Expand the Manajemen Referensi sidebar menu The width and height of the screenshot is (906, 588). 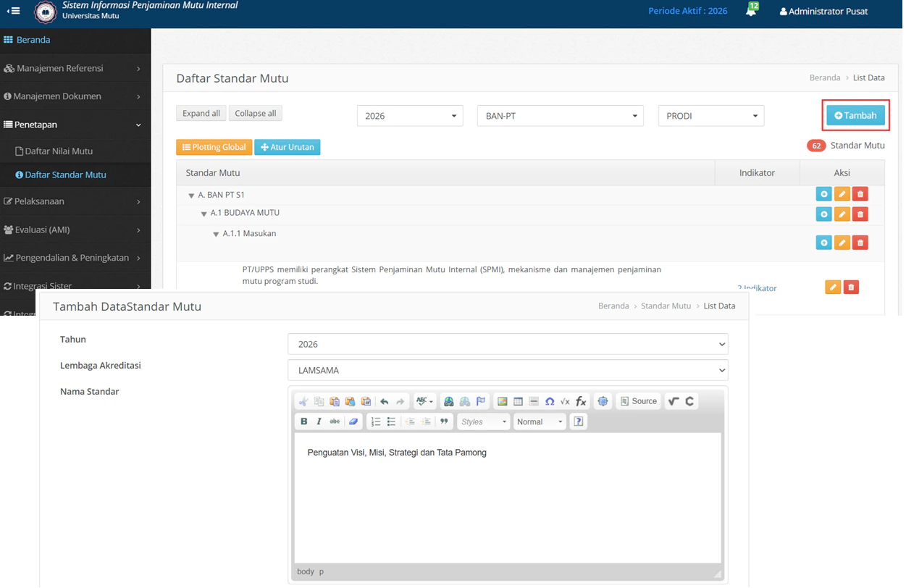coord(75,68)
